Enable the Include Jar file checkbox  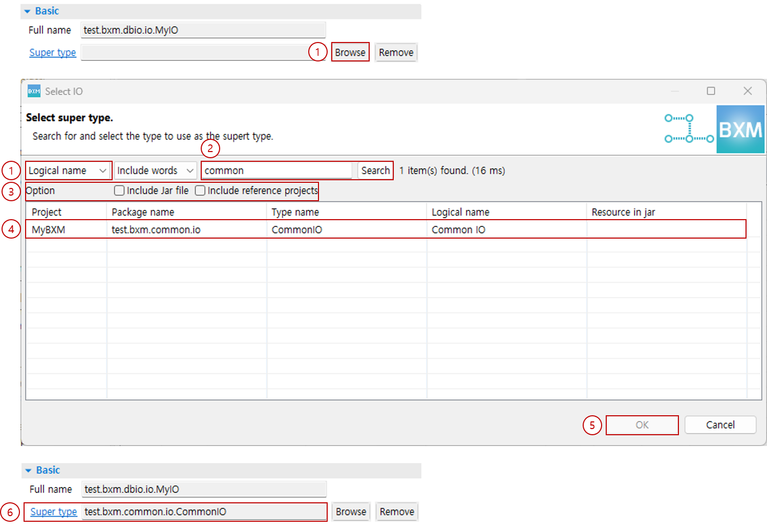point(119,190)
